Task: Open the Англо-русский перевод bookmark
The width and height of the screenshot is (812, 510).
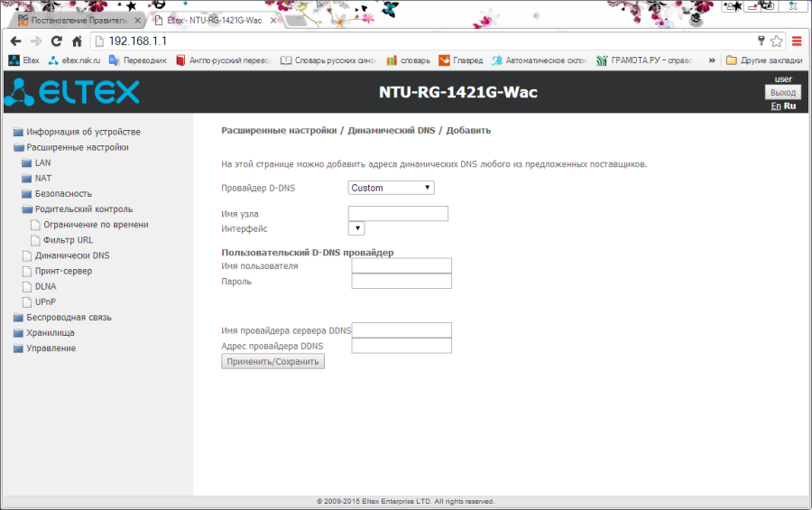Action: click(224, 60)
